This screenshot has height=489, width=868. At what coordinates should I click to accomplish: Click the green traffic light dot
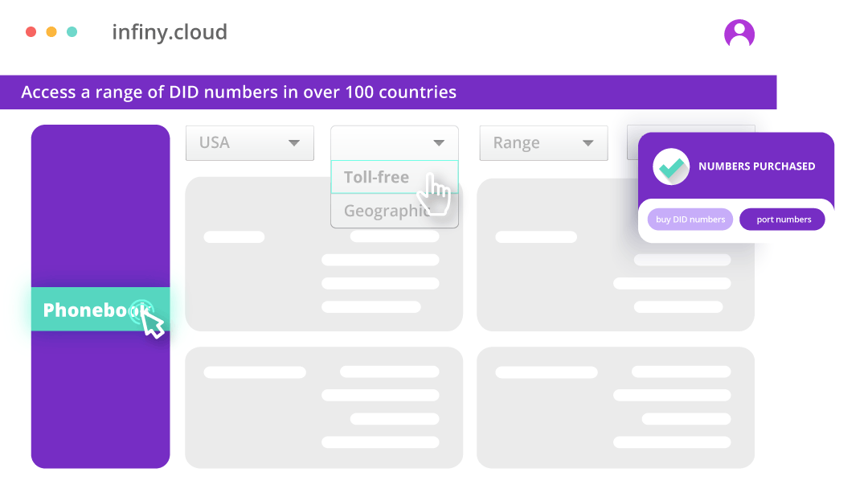pos(72,32)
